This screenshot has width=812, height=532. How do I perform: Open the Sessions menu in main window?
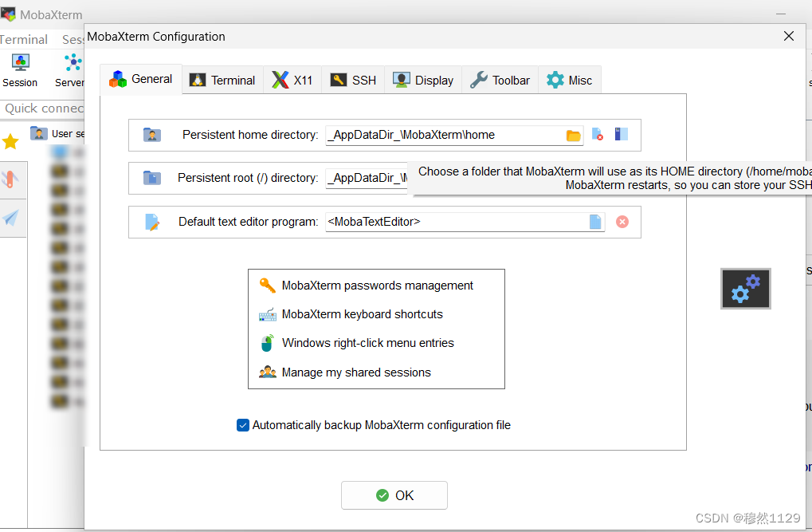coord(73,39)
